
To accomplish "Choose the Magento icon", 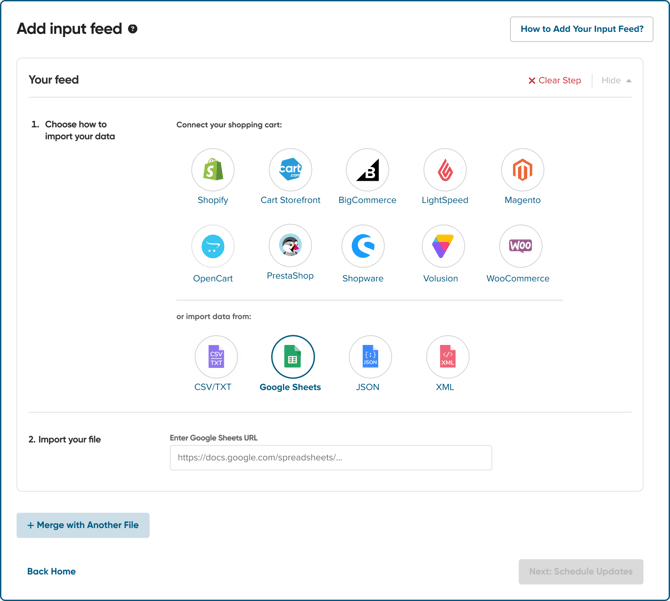I will pos(522,170).
